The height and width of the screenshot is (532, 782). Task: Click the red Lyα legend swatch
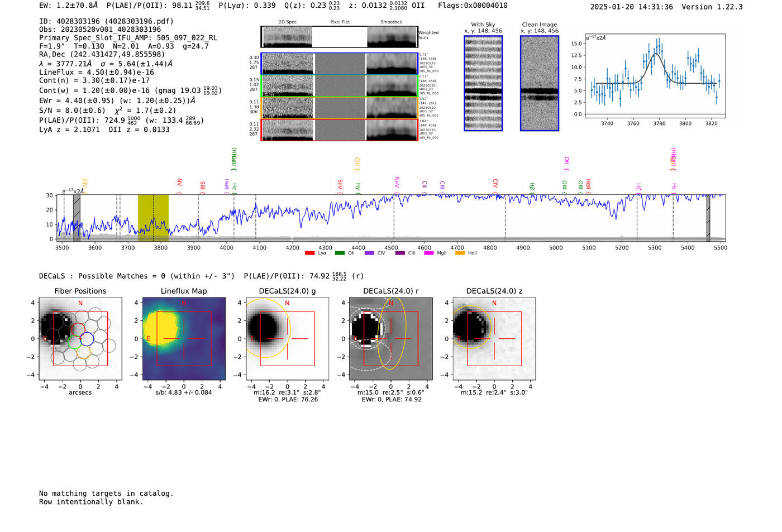[x=309, y=253]
